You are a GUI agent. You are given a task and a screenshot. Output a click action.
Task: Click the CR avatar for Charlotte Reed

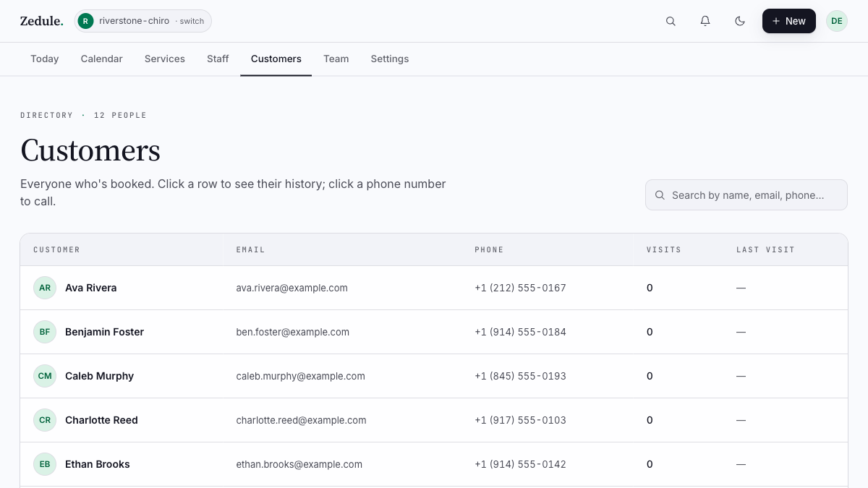[45, 420]
